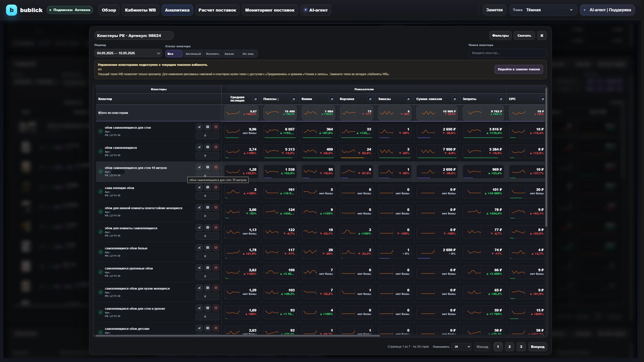Click search icon in «Клики» column header
644x362 pixels.
pos(332,99)
